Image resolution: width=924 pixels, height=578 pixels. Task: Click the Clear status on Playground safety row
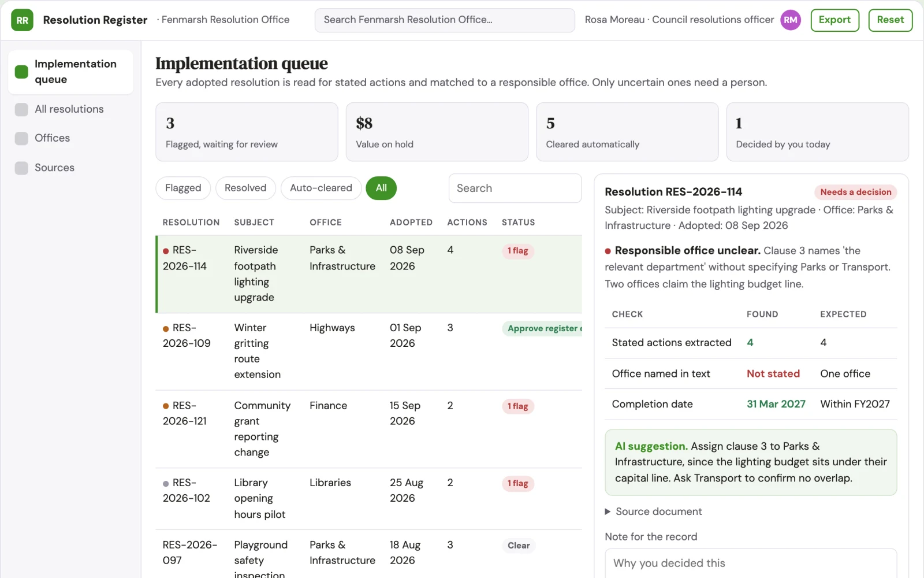(519, 546)
